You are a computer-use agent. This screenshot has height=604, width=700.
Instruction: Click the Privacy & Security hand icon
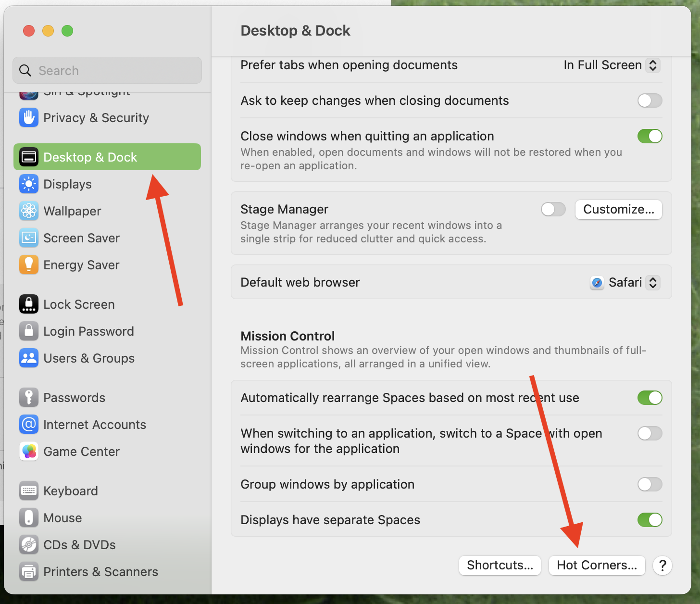click(x=29, y=118)
